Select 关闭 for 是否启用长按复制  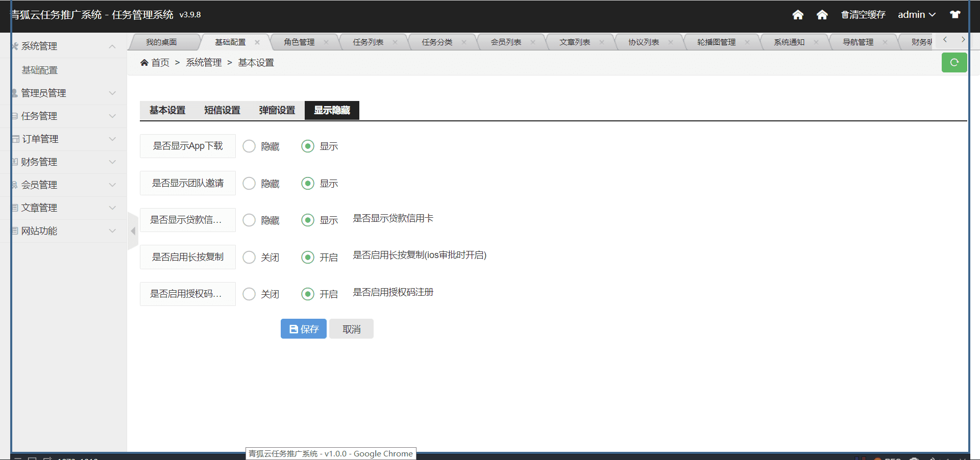(249, 258)
